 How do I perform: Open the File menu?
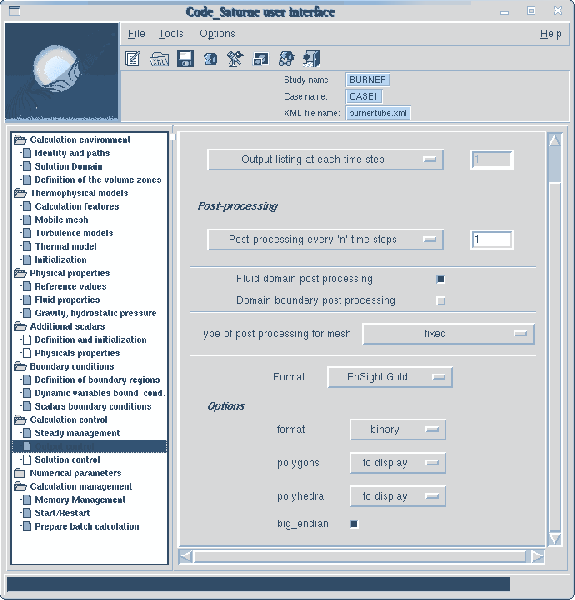coord(137,34)
